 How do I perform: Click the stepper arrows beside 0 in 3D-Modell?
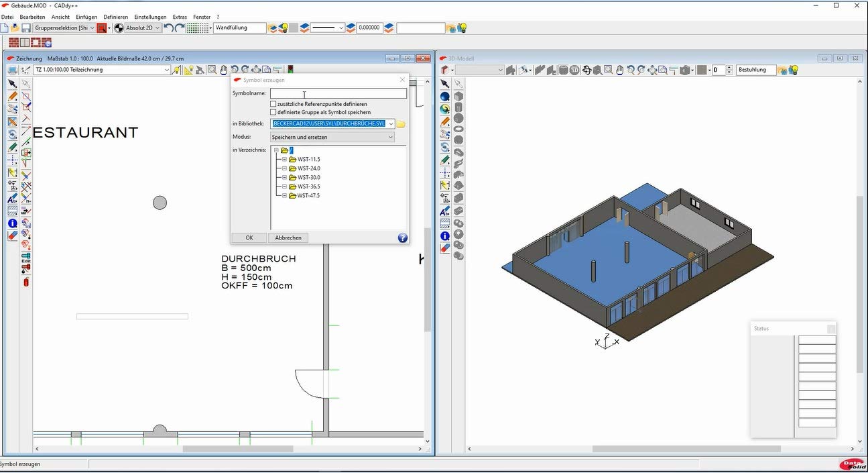pos(729,70)
